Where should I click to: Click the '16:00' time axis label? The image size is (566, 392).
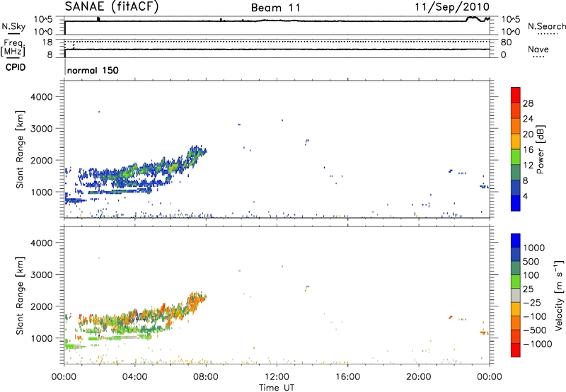[x=347, y=377]
